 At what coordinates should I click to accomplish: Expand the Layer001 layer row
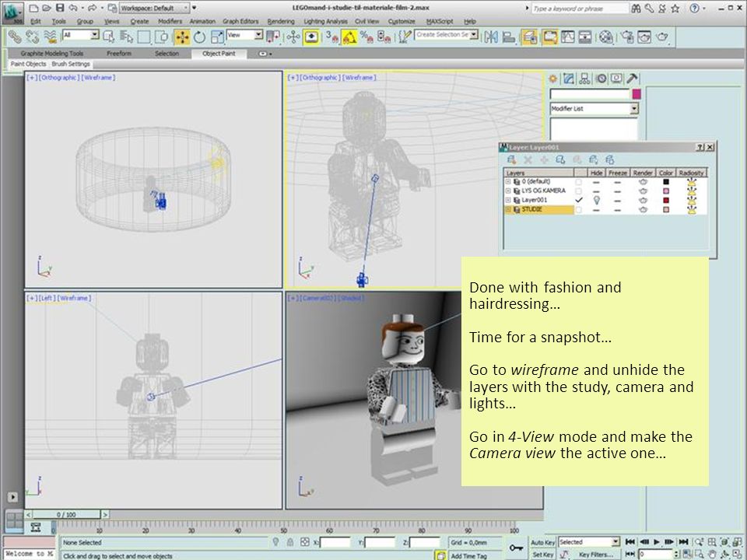point(508,201)
